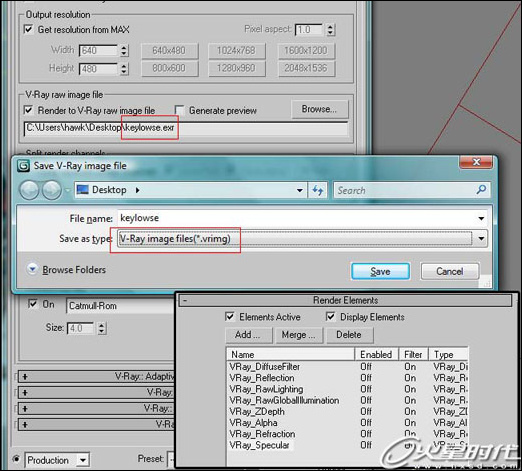522x471 pixels.
Task: Click the forward arrow in Save dialog
Action: 52,191
